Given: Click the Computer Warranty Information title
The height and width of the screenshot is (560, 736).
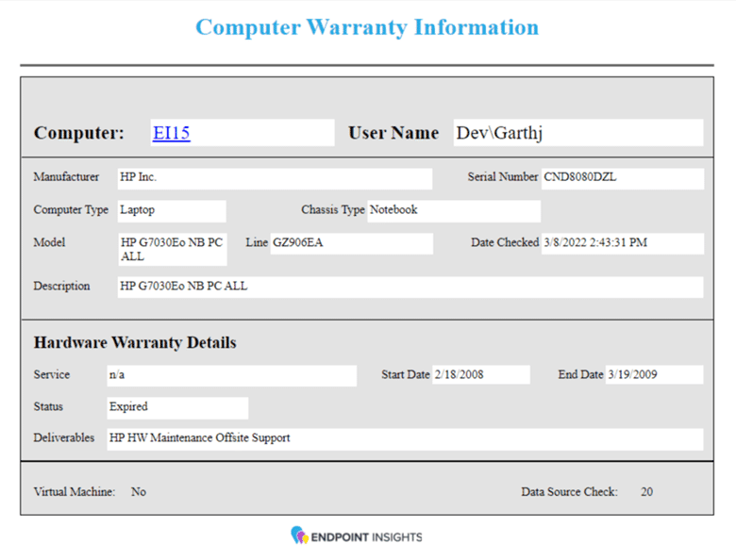Looking at the screenshot, I should (x=367, y=26).
